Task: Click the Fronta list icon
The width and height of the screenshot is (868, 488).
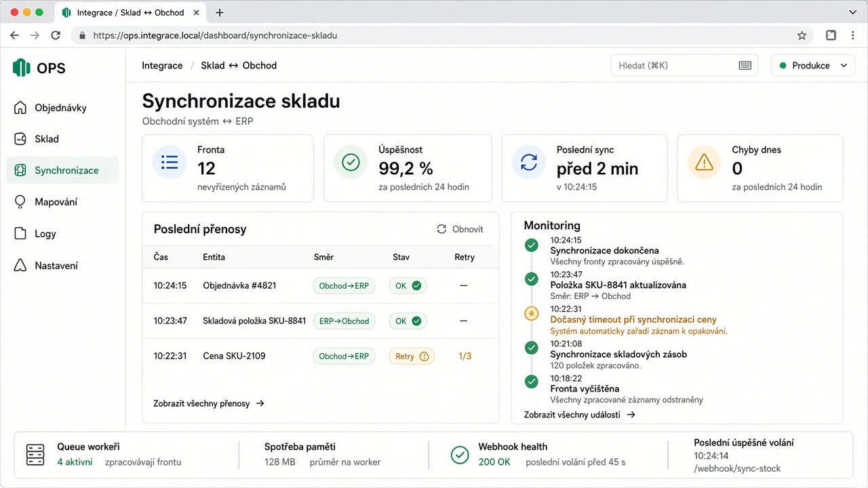Action: coord(170,162)
